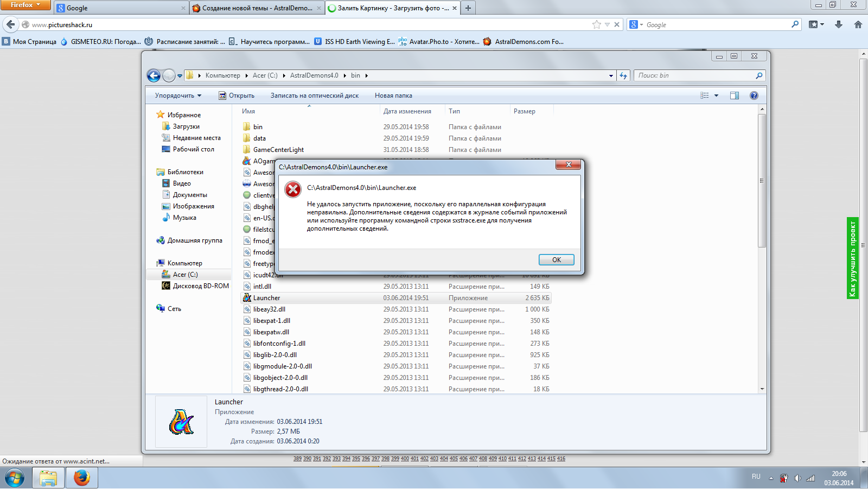
Task: Click Записать на оптический диск
Action: coord(315,96)
